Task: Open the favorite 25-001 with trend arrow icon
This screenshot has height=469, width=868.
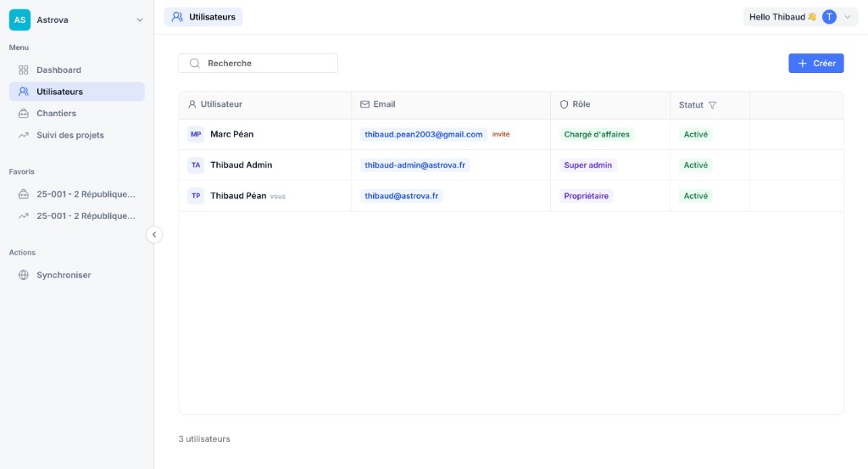Action: click(x=76, y=216)
